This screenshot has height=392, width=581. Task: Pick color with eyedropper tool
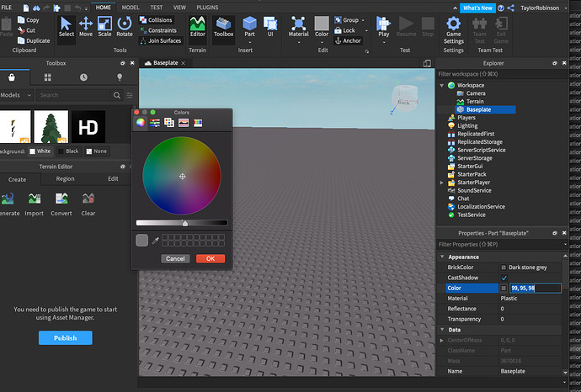point(155,241)
